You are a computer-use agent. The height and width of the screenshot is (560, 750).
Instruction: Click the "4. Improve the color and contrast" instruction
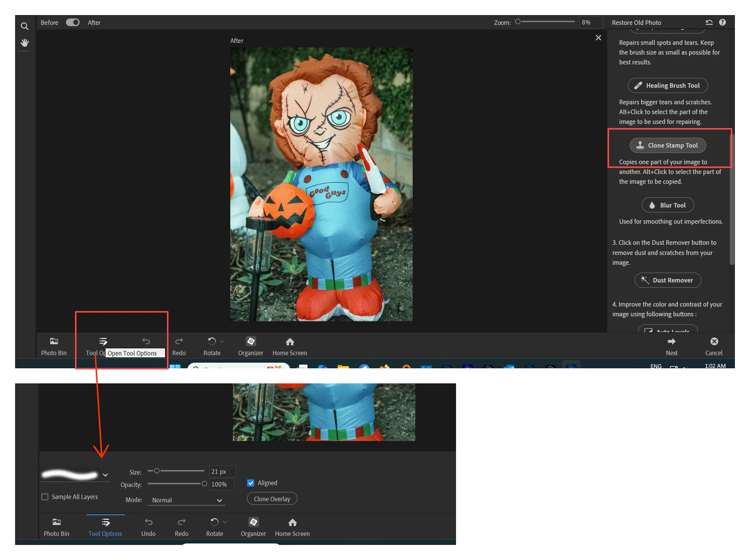coord(667,309)
